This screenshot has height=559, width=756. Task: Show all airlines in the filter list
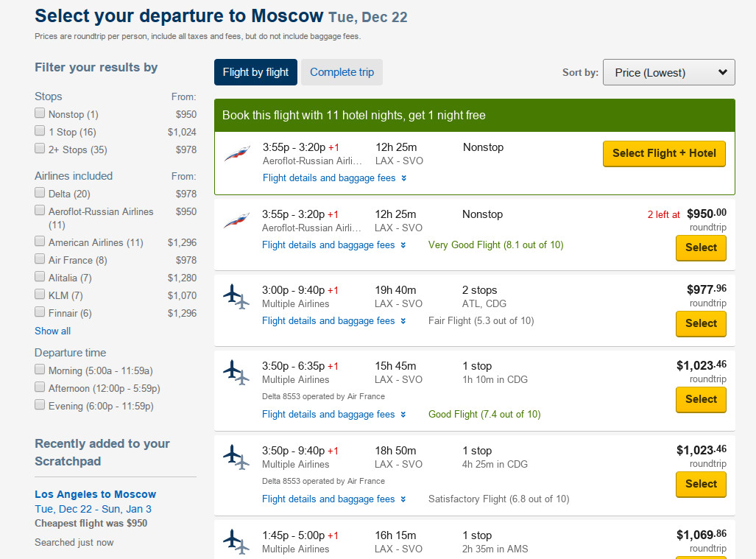(52, 331)
